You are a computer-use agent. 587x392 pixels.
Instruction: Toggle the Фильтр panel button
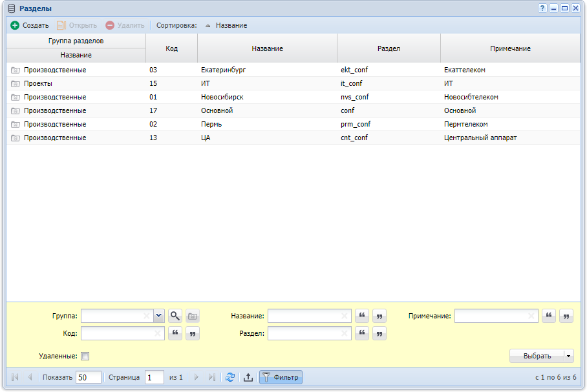[x=281, y=377]
